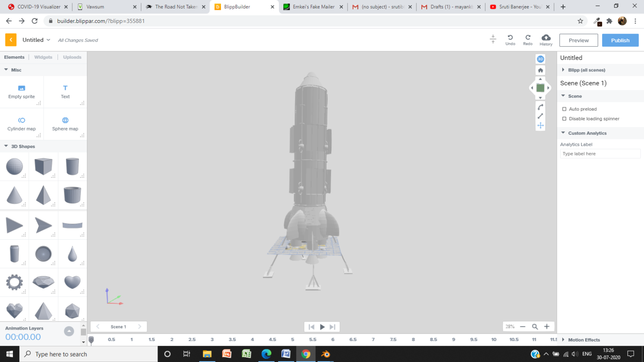Skip to the timeline start
This screenshot has height=362, width=644.
point(311,327)
